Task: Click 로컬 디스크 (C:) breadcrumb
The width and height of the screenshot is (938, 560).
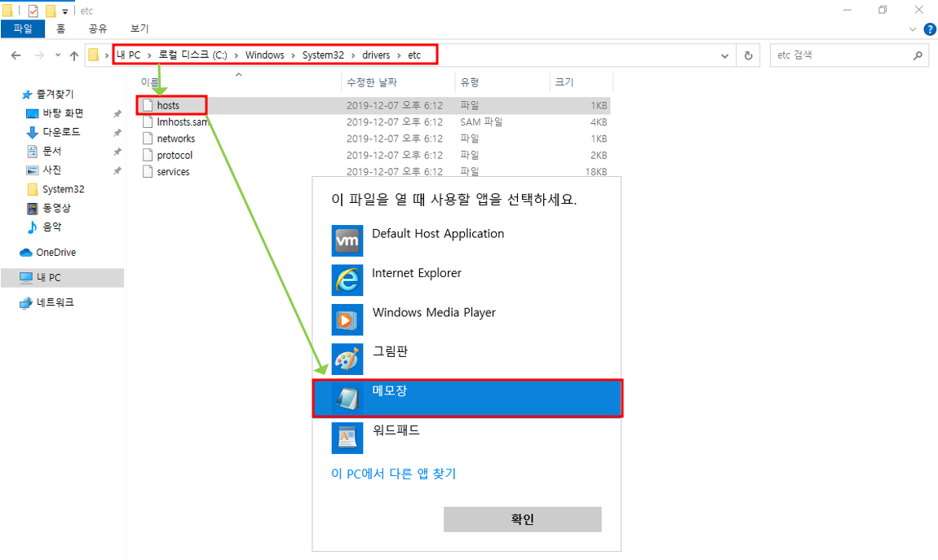Action: click(x=192, y=55)
